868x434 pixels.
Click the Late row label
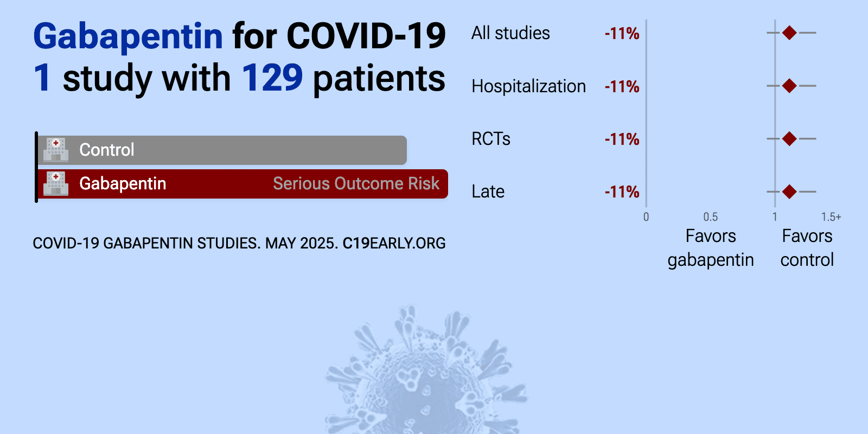pos(488,192)
